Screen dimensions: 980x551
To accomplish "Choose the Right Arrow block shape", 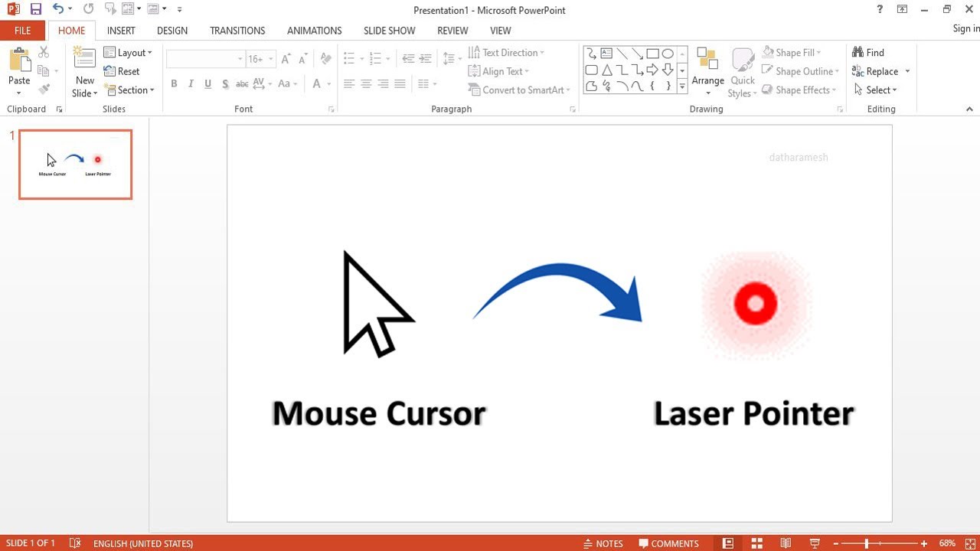I will click(x=652, y=70).
